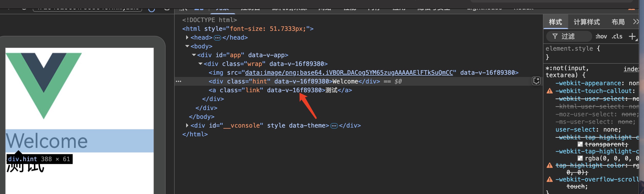Expand ellipsis inside head tag

point(217,38)
